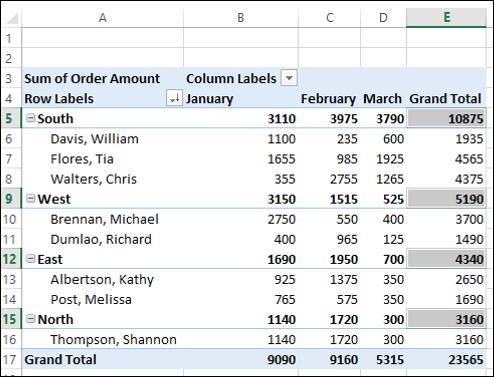Collapse the East region group
The height and width of the screenshot is (377, 494).
[x=30, y=258]
